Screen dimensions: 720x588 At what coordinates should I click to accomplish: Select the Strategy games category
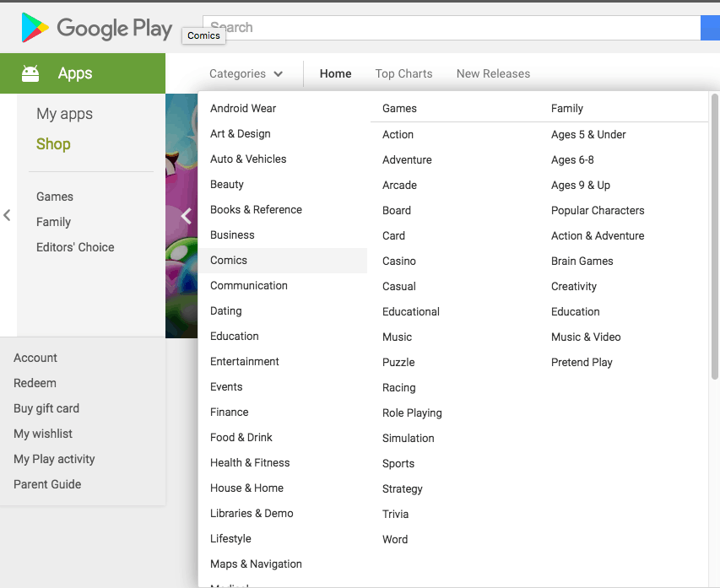403,488
